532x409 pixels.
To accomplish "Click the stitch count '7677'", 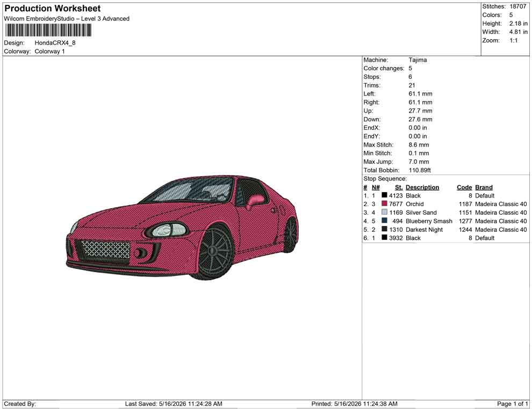I will click(396, 204).
